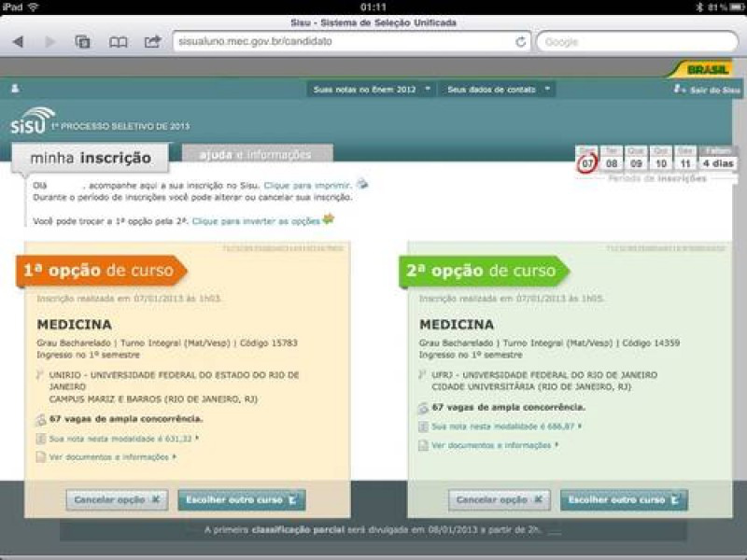The height and width of the screenshot is (560, 747).
Task: Click the UFRJ institution flag icon
Action: click(422, 375)
